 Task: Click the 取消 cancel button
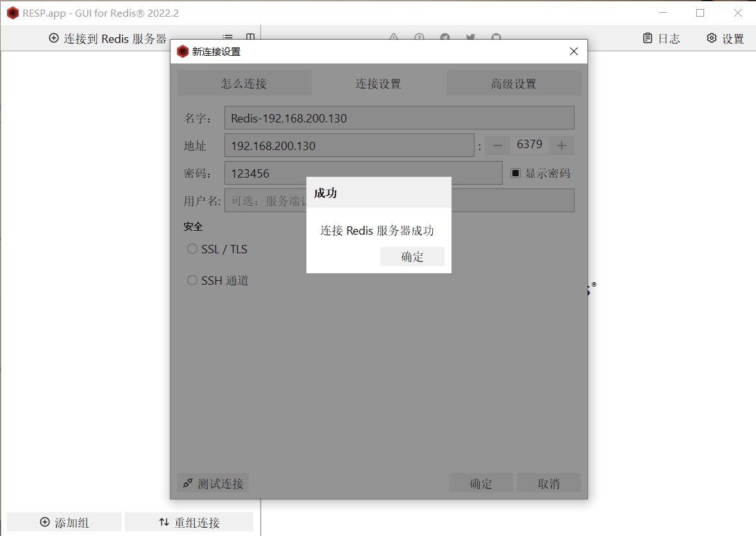[549, 483]
